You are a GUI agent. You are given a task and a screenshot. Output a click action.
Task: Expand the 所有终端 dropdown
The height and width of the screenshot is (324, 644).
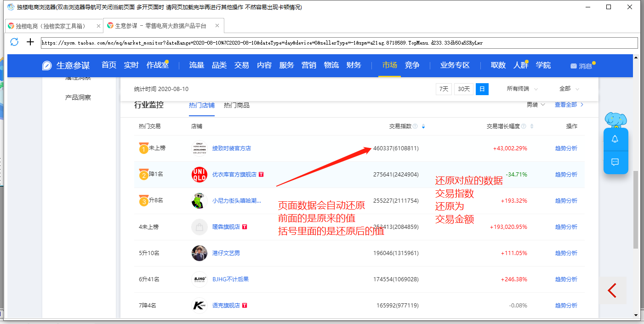pos(522,89)
